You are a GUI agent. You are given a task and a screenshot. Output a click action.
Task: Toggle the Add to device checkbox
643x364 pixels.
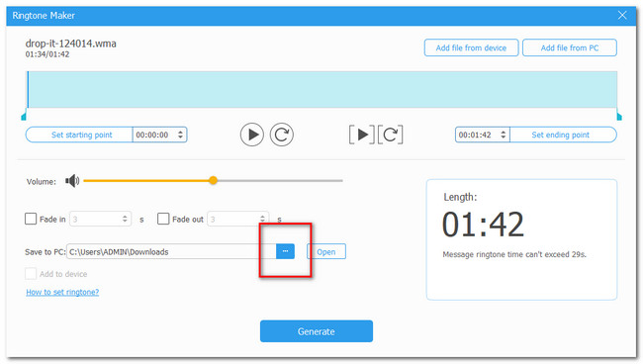pos(31,274)
